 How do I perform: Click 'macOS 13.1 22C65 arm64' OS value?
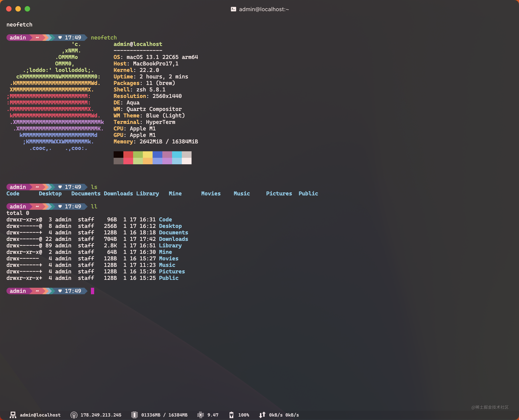162,57
